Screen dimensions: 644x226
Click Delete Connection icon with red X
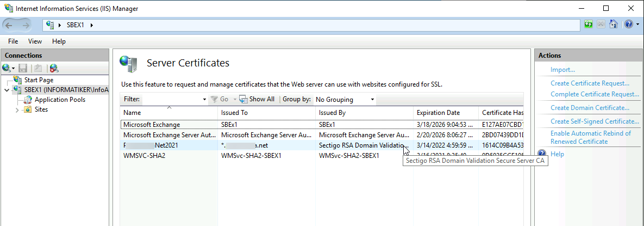tap(54, 68)
